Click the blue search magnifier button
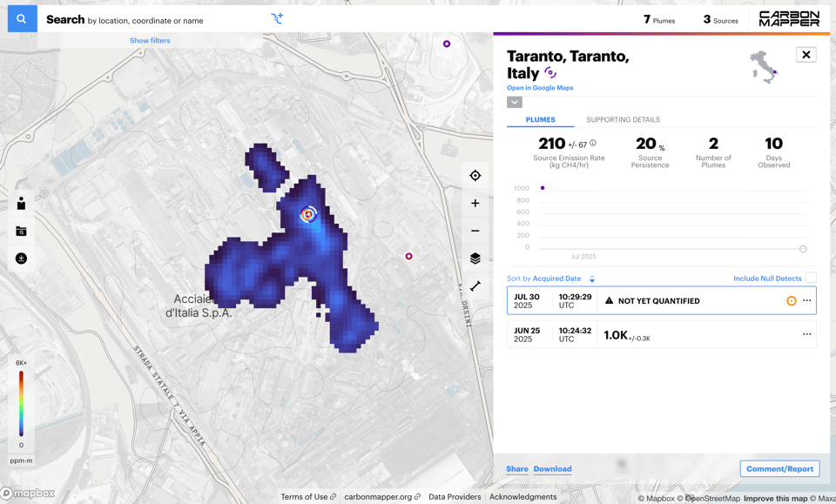Image resolution: width=836 pixels, height=504 pixels. pyautogui.click(x=22, y=18)
